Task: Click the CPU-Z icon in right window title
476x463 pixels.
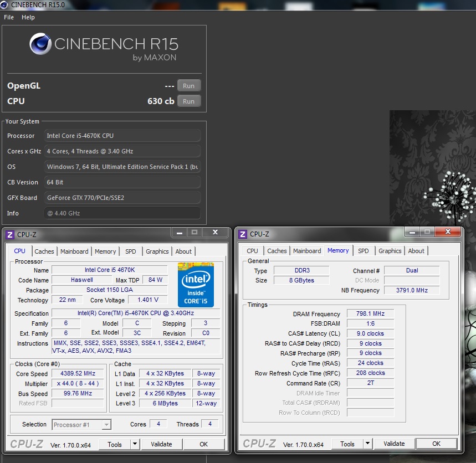Action: 243,234
